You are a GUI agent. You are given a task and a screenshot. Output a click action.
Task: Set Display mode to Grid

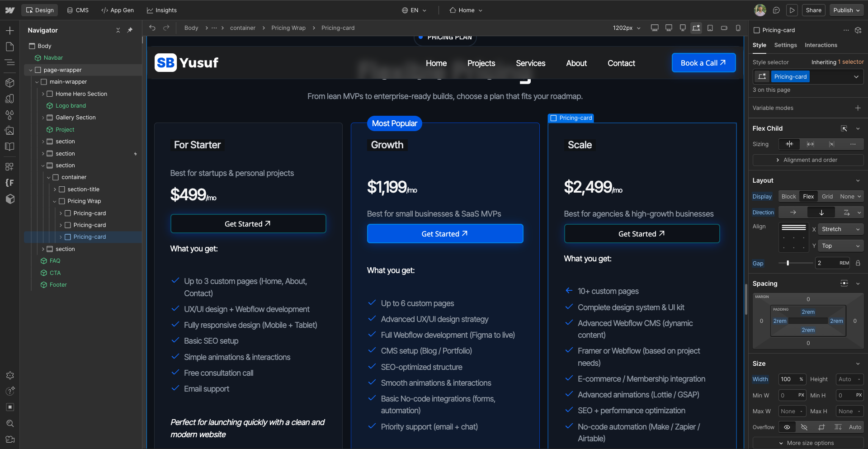827,196
